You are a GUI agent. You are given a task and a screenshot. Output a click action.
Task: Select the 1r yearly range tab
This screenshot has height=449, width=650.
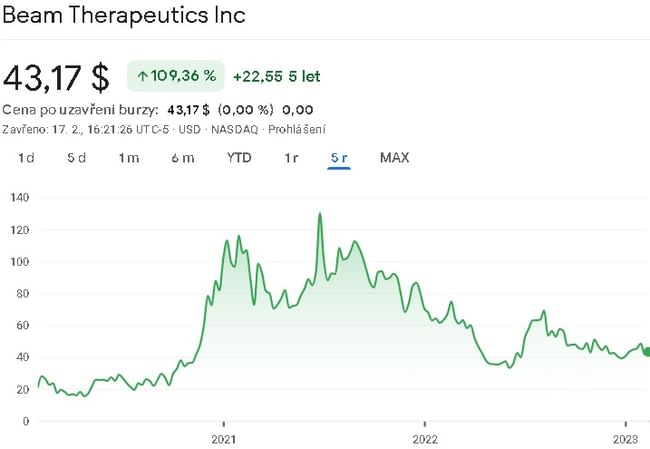point(291,158)
